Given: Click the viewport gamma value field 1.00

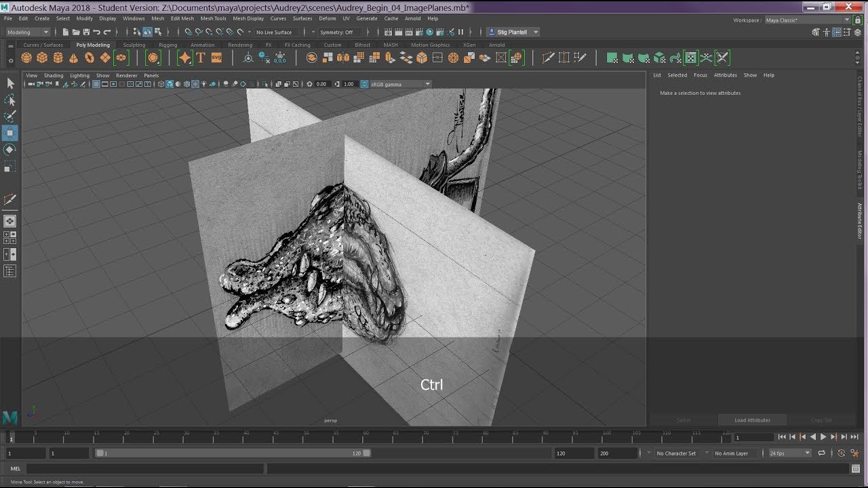Looking at the screenshot, I should [349, 84].
